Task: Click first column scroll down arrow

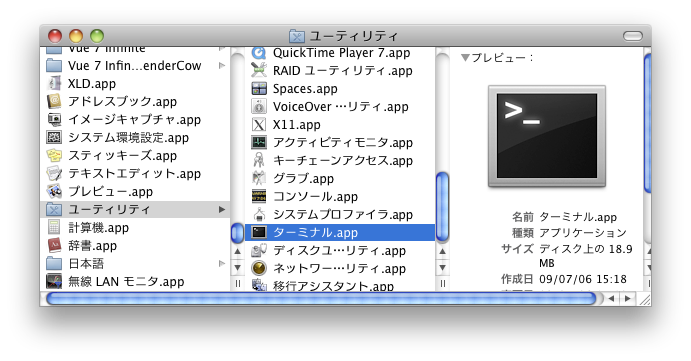Action: tap(238, 268)
